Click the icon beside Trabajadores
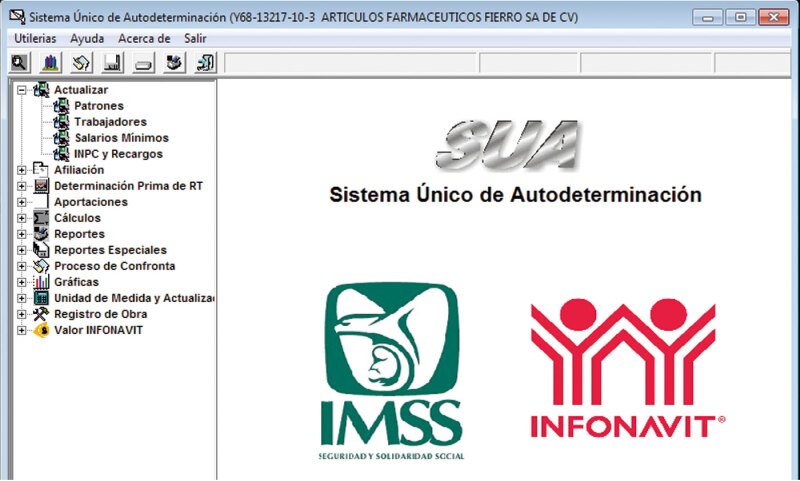The height and width of the screenshot is (481, 800). coord(61,122)
